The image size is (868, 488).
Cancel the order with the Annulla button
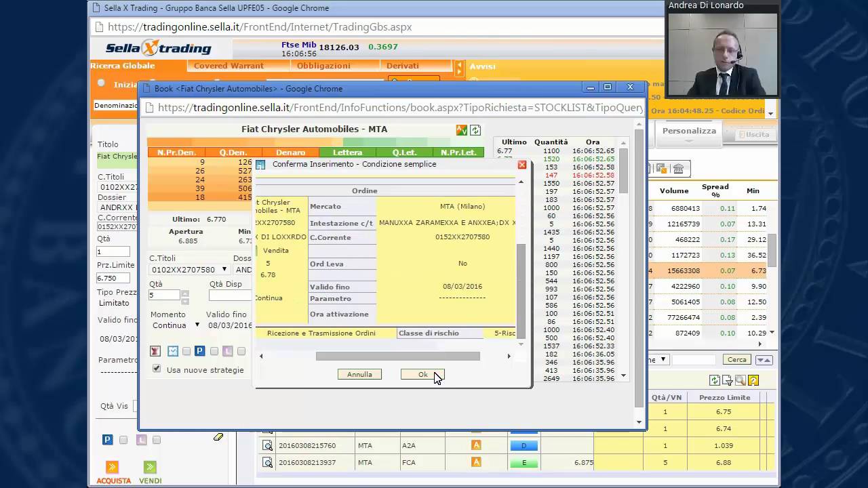click(359, 374)
